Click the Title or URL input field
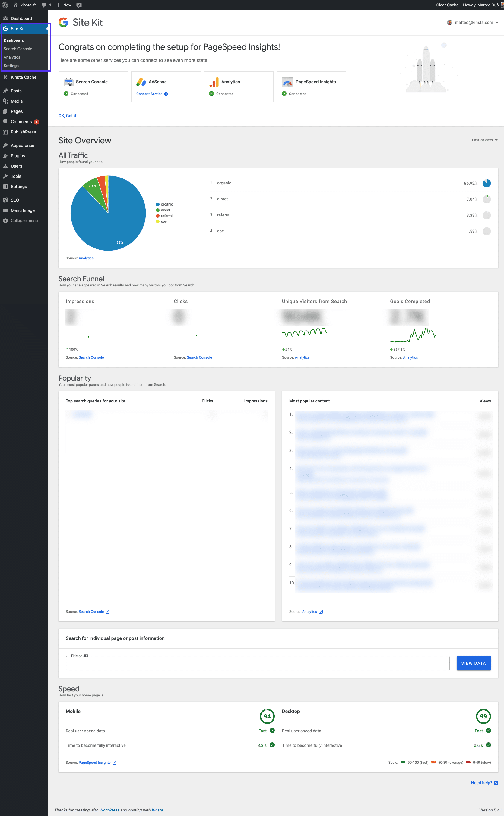The height and width of the screenshot is (816, 504). tap(257, 663)
